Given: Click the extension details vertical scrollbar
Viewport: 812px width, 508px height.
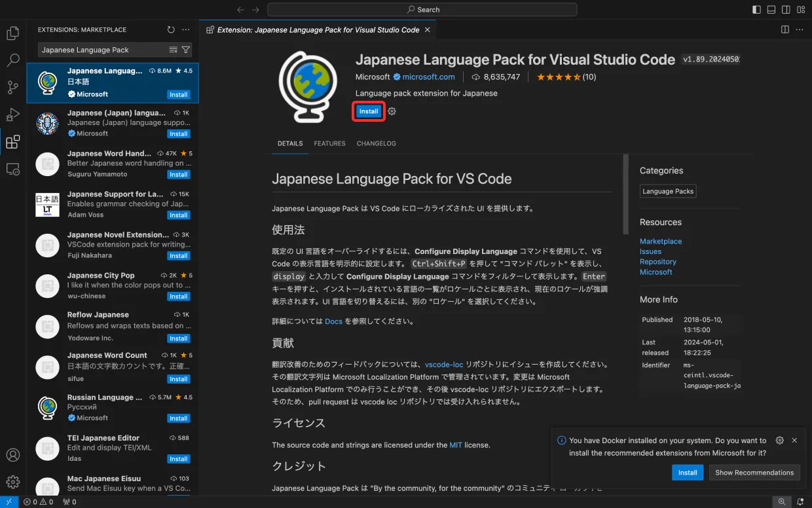Looking at the screenshot, I should point(625,194).
